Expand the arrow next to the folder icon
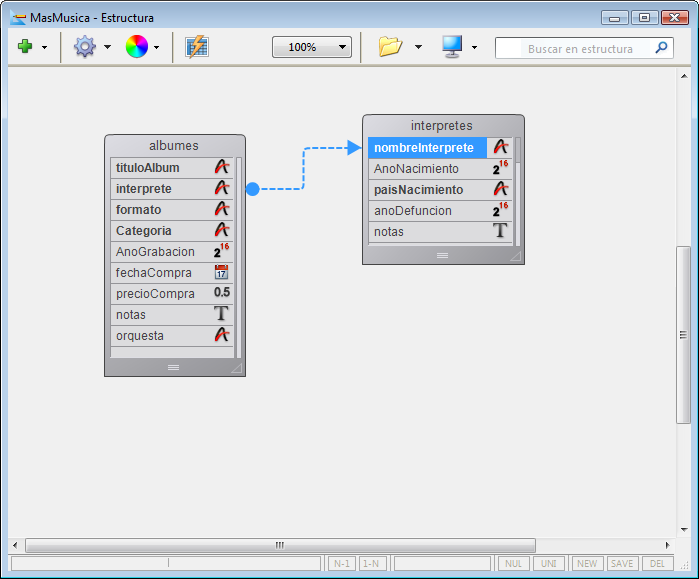Screen dimensions: 699x579 point(418,47)
